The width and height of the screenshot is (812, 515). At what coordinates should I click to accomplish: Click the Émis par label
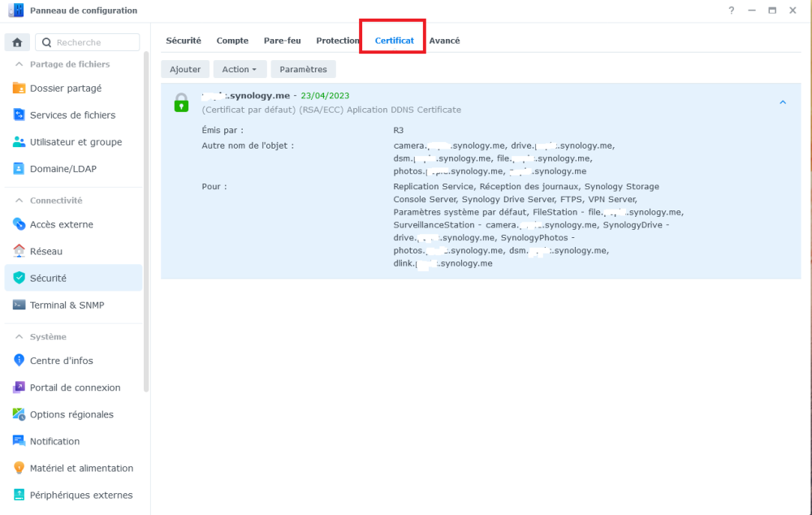tap(222, 130)
